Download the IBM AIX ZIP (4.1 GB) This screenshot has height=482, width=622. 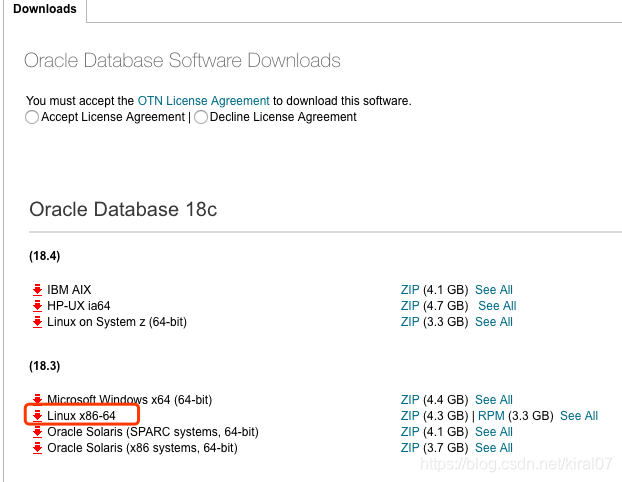pyautogui.click(x=410, y=290)
